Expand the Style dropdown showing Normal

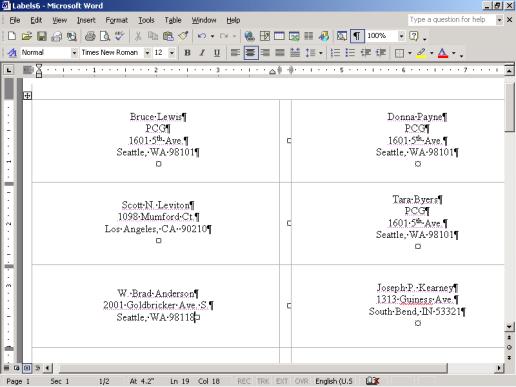pyautogui.click(x=74, y=53)
